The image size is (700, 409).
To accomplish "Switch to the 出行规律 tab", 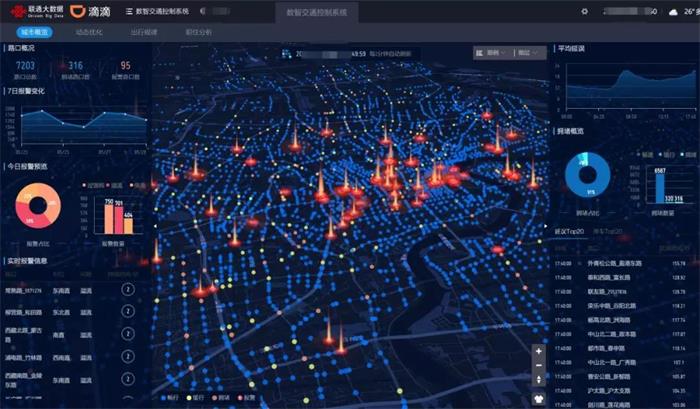I will click(x=143, y=33).
